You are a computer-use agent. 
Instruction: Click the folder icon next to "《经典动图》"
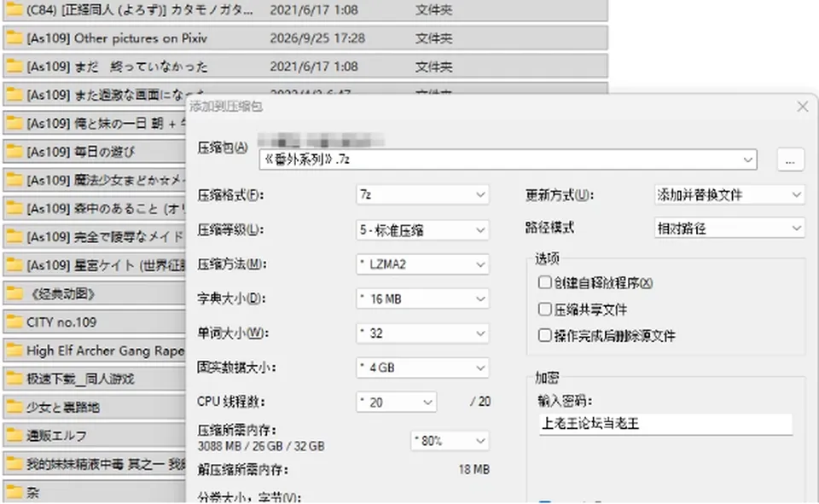point(15,294)
